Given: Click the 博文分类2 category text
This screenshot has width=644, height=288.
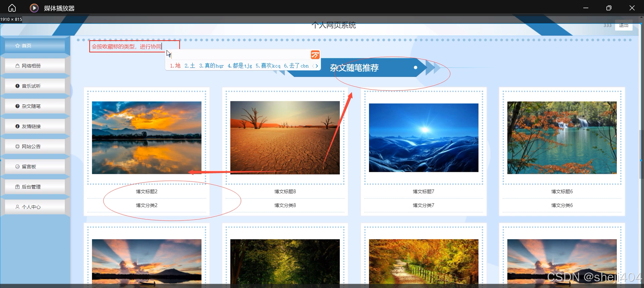Looking at the screenshot, I should [147, 205].
